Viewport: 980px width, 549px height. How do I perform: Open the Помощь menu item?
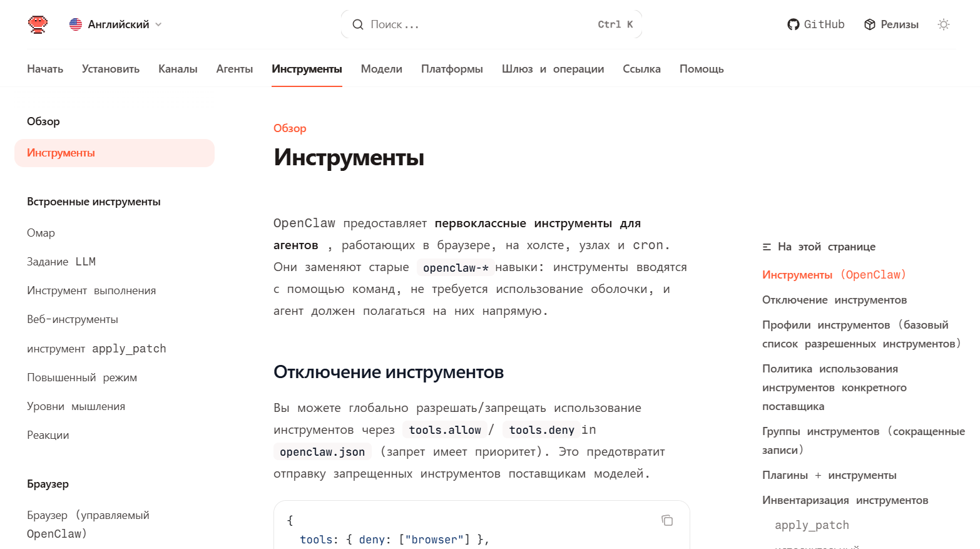(x=701, y=69)
